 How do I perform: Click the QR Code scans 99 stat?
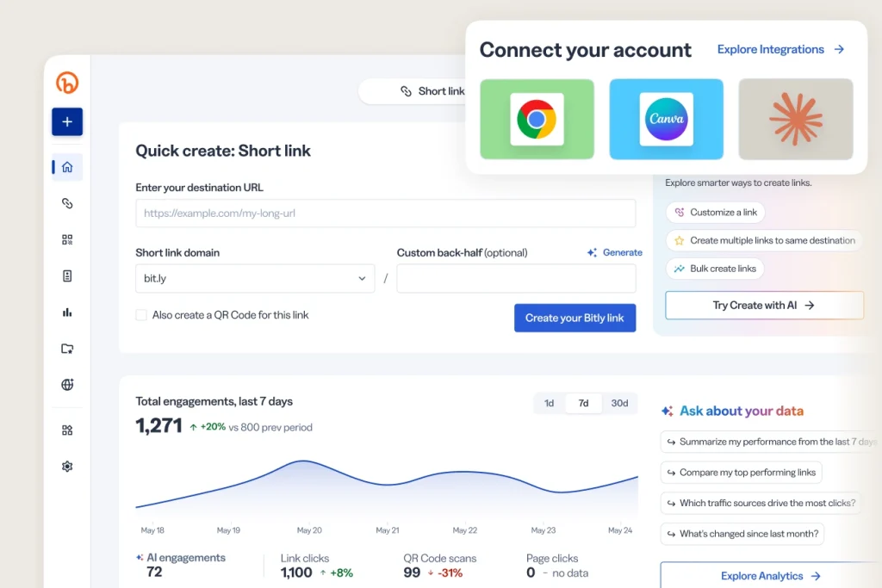pyautogui.click(x=440, y=566)
